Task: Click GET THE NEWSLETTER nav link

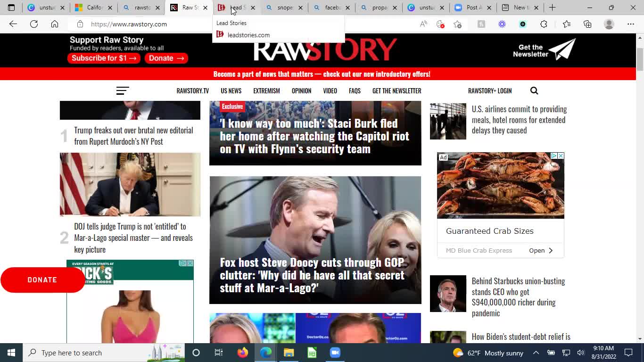Action: [x=397, y=90]
